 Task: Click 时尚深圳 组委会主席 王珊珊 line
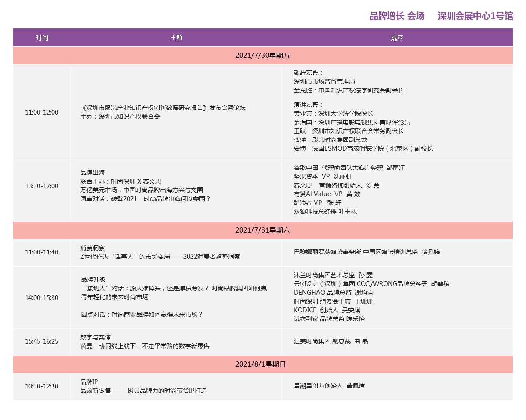[x=333, y=301]
